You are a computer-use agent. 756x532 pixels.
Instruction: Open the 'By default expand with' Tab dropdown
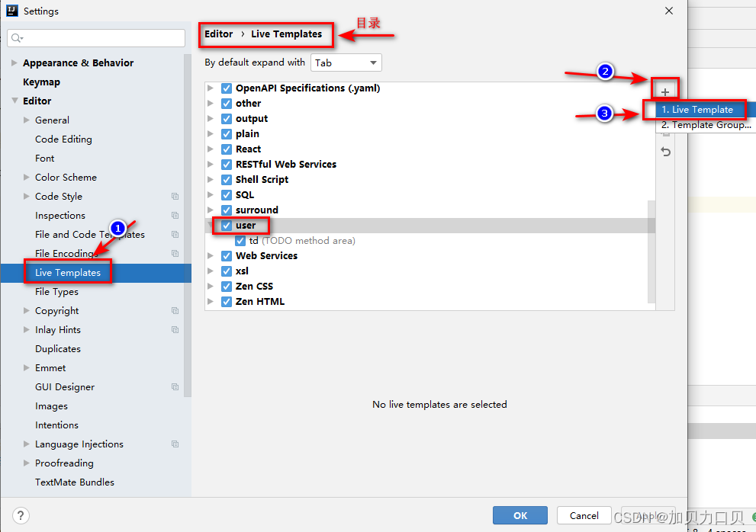pyautogui.click(x=346, y=63)
